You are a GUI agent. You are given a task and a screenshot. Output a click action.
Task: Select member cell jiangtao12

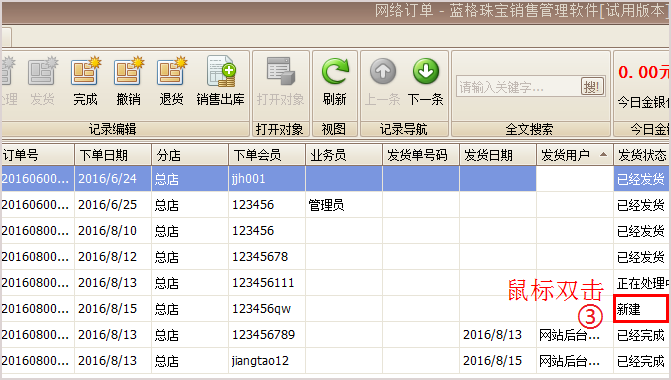267,361
